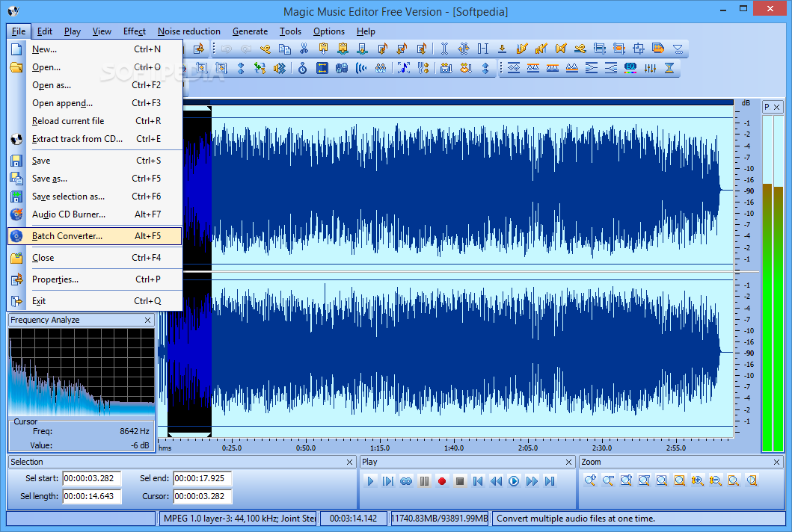Open the Options menu

click(329, 31)
